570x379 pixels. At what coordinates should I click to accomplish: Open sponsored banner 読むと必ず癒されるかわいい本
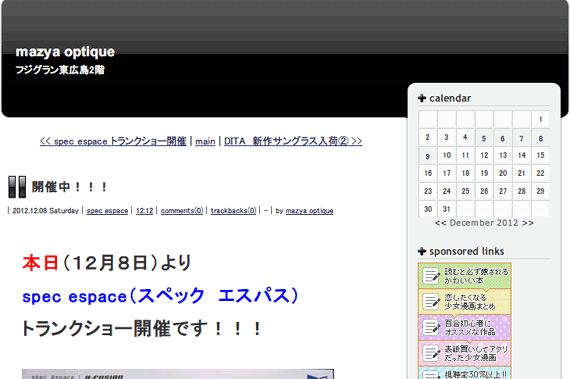coord(465,276)
